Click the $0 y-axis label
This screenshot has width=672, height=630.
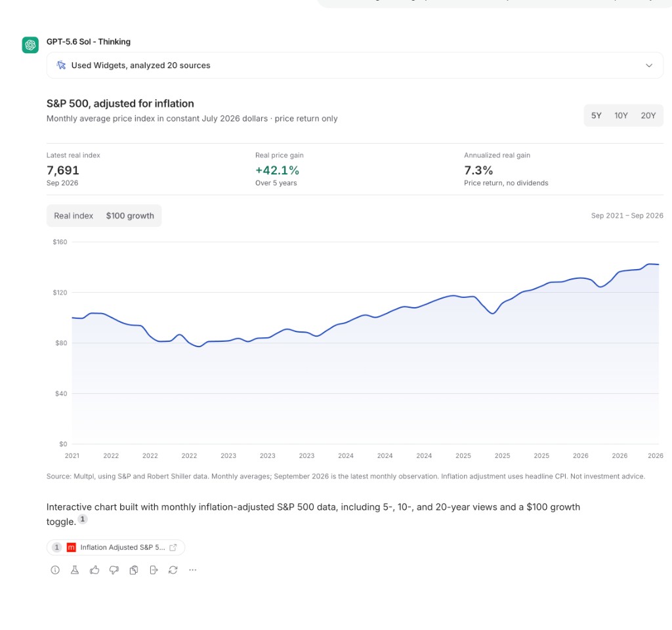[x=63, y=444]
